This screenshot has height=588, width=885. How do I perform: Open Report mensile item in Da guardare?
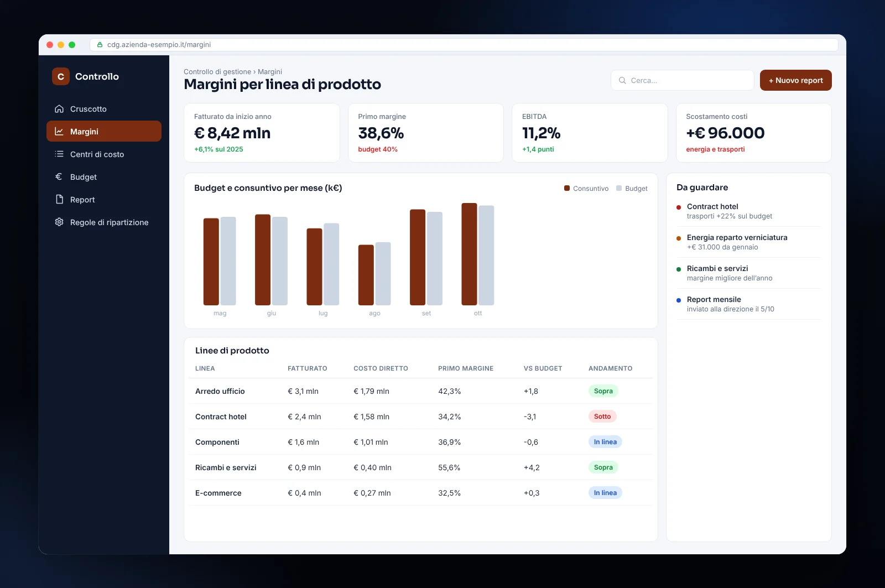pos(748,304)
